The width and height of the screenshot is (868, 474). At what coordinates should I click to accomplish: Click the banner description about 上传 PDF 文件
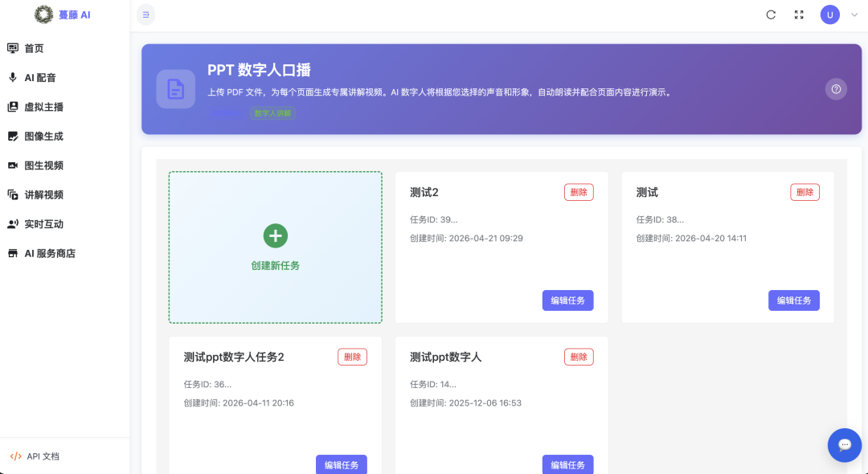pos(440,92)
